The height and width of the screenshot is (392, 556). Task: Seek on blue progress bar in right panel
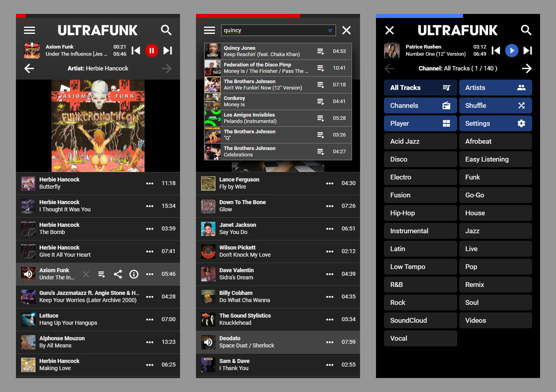[458, 16]
